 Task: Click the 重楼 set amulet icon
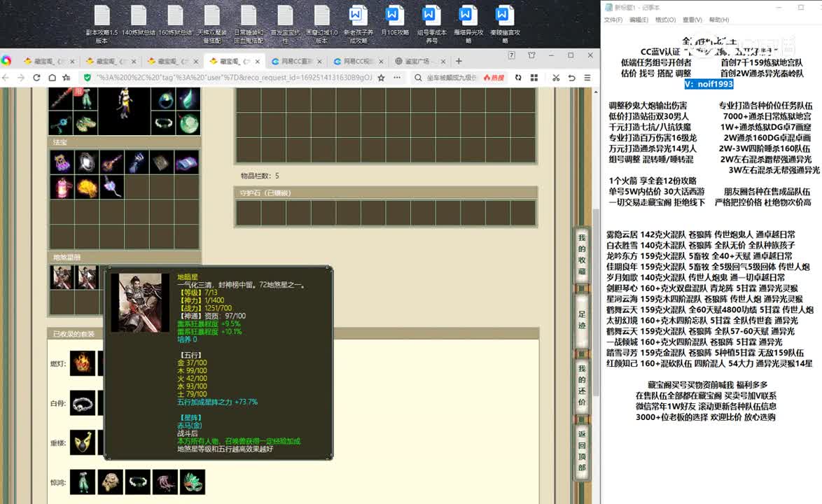[83, 442]
